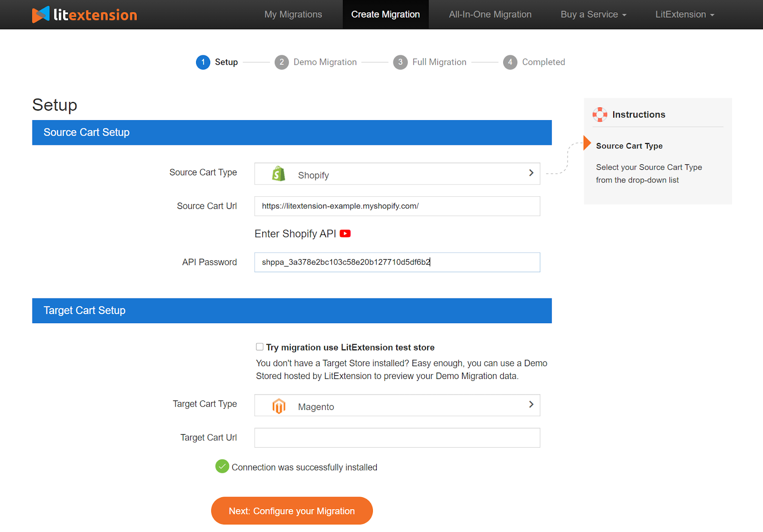Screen dimensions: 763x532
Task: Click the Source Cart Type instruction heading
Action: pyautogui.click(x=629, y=146)
